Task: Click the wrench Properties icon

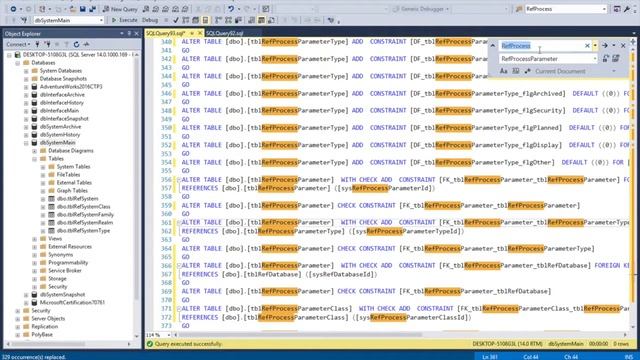Action: [x=627, y=9]
